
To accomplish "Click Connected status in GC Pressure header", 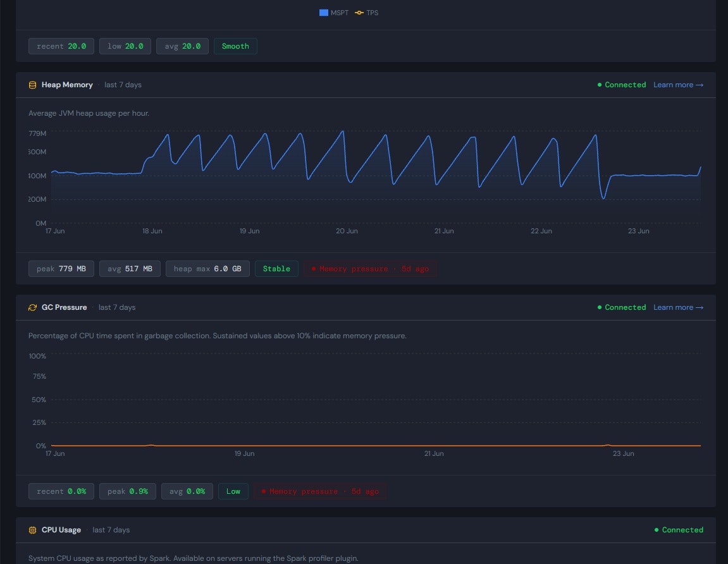I will 622,307.
